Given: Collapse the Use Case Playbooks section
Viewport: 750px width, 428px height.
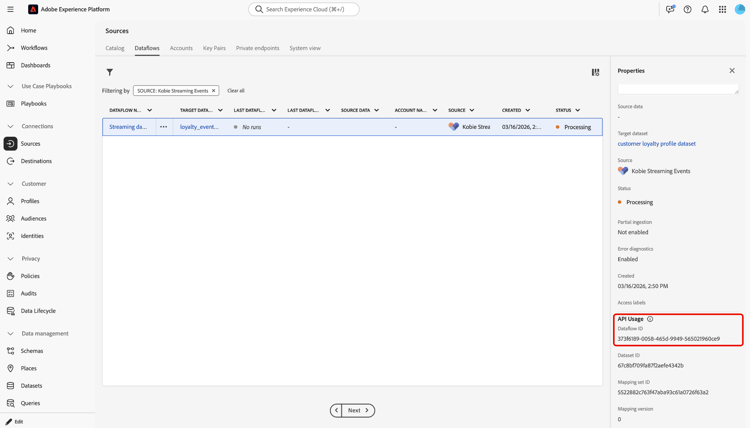Looking at the screenshot, I should pyautogui.click(x=11, y=86).
